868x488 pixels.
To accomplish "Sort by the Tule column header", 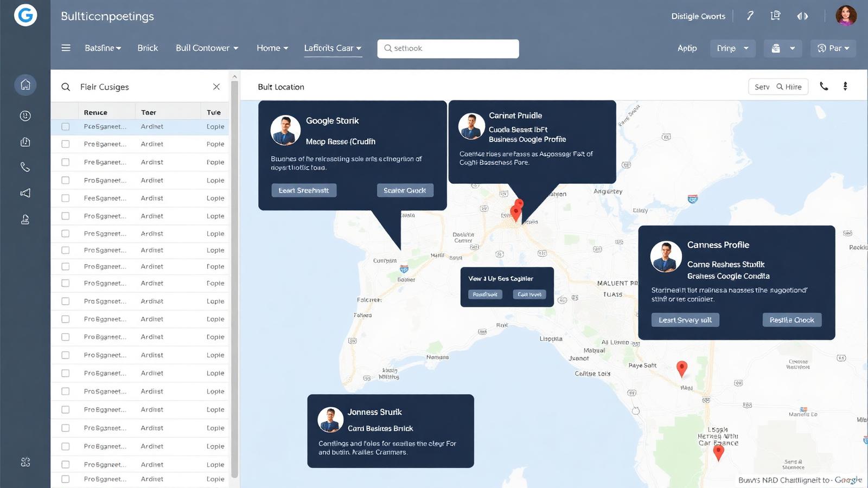I will 214,112.
